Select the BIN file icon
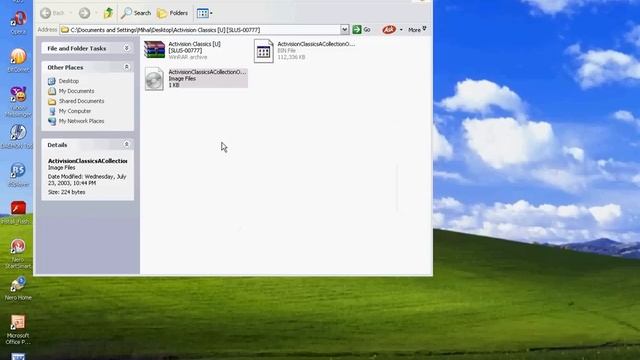 263,51
